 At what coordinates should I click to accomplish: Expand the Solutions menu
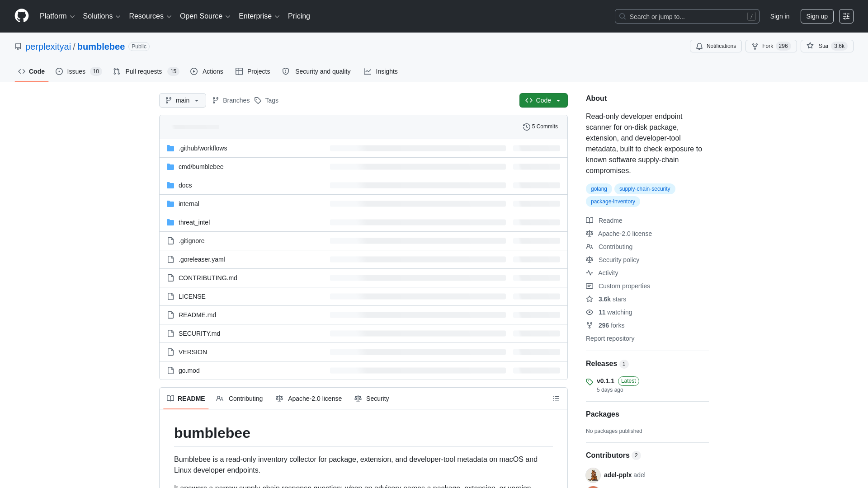pyautogui.click(x=102, y=16)
